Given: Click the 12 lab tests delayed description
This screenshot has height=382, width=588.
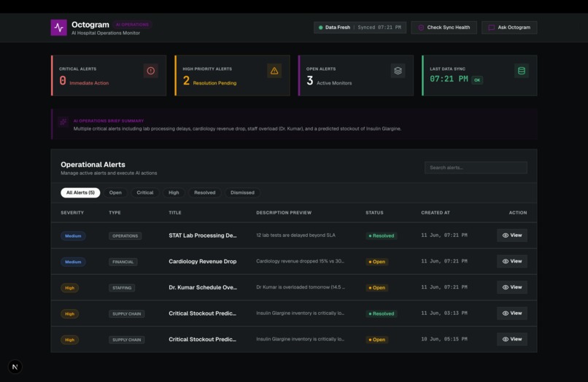Looking at the screenshot, I should coord(296,235).
